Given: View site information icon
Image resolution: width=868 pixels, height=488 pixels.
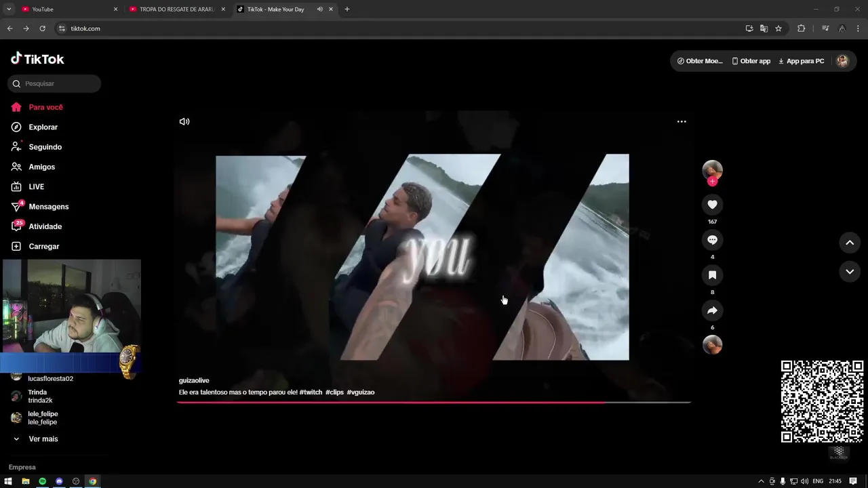Looking at the screenshot, I should point(62,28).
